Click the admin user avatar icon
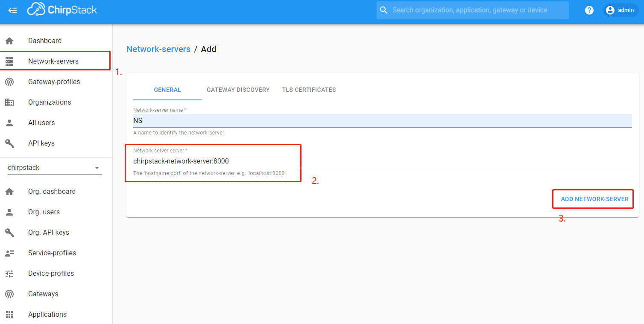The height and width of the screenshot is (324, 644). click(610, 10)
